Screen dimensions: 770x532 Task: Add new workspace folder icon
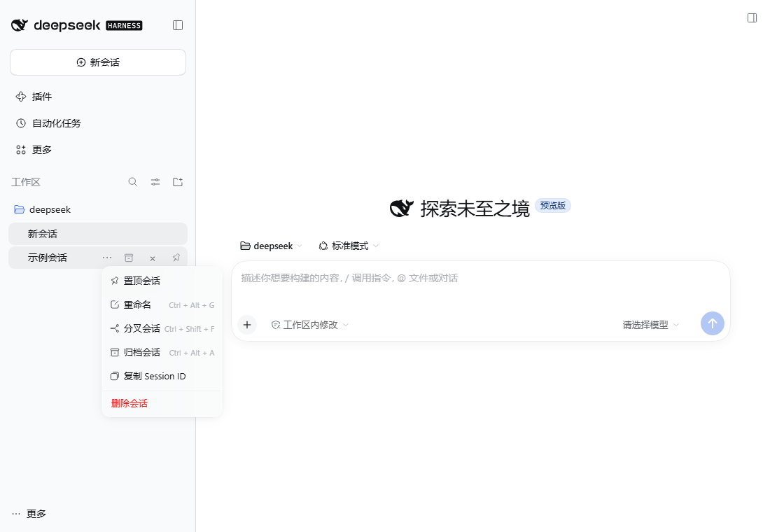(178, 182)
